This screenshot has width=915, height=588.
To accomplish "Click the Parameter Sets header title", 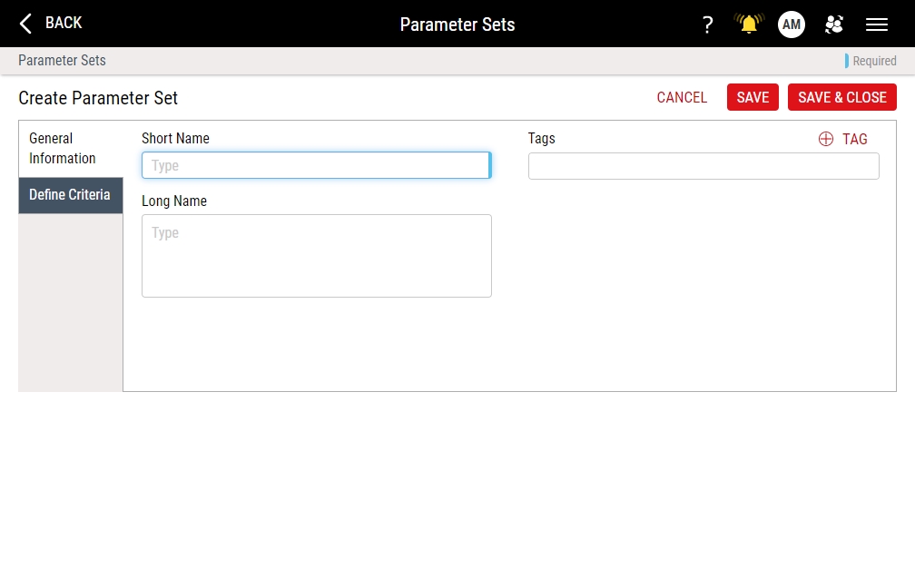I will tap(457, 24).
